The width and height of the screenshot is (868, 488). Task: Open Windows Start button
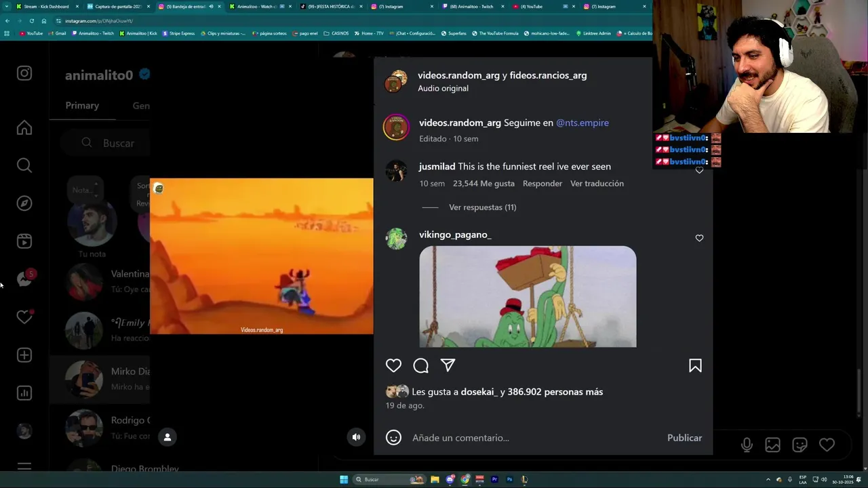pyautogui.click(x=344, y=479)
